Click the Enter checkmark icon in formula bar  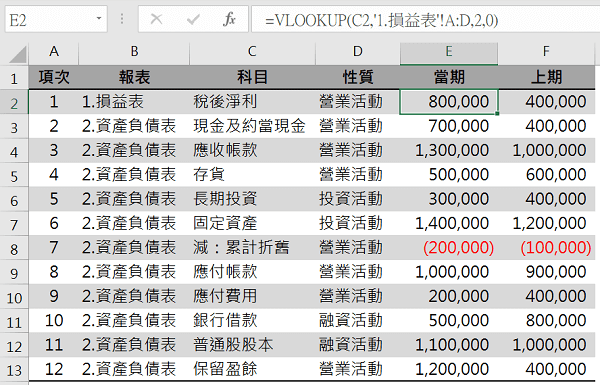coord(193,19)
